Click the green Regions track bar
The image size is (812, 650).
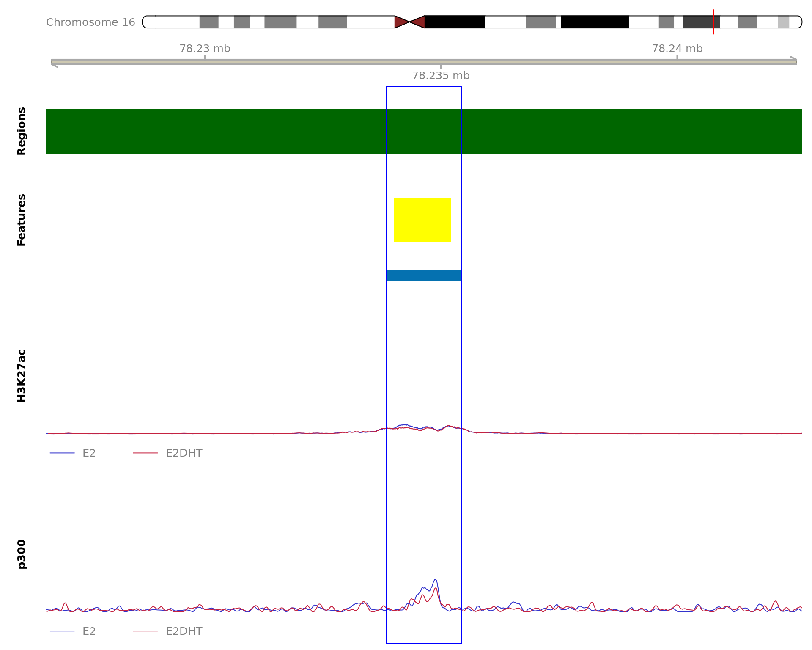424,131
